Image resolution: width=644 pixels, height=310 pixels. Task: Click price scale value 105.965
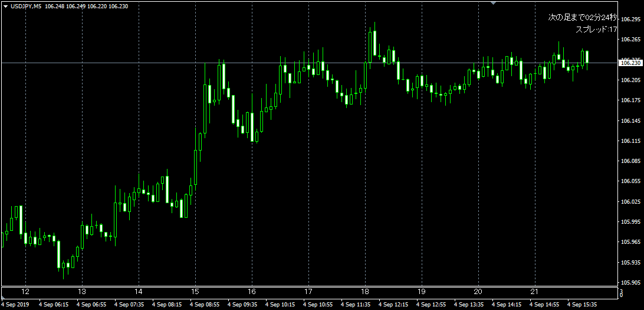631,242
